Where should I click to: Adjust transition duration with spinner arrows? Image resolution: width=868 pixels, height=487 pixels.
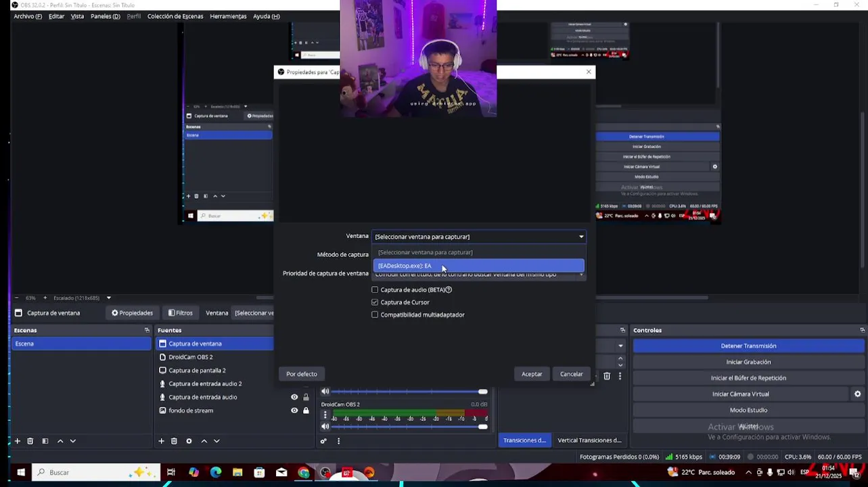click(620, 362)
